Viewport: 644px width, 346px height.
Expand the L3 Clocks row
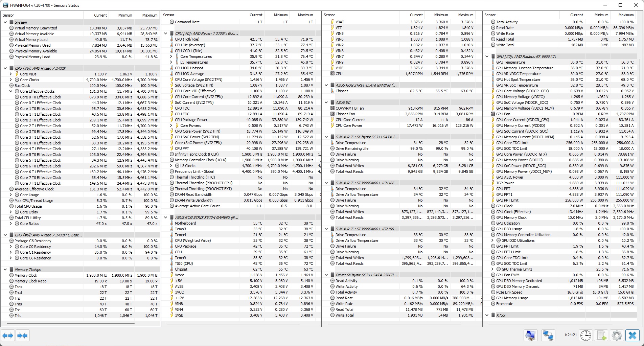pyautogui.click(x=171, y=166)
